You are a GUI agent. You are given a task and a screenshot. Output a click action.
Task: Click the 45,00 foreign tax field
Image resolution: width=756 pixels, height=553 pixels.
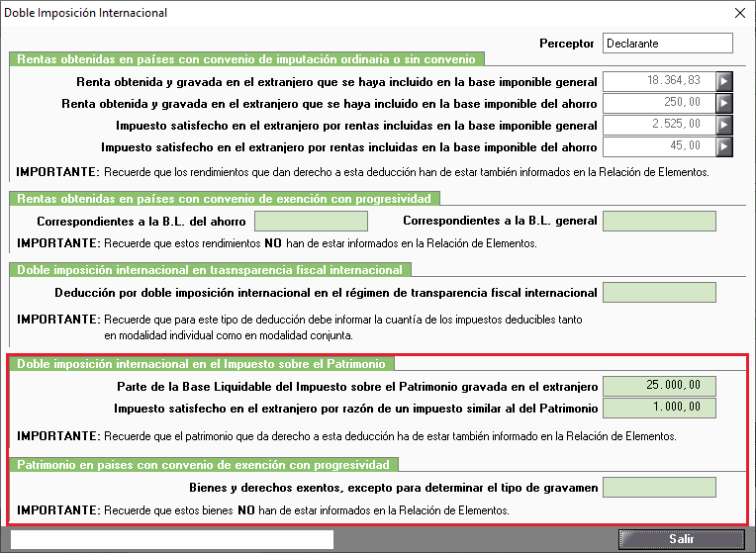[x=659, y=146]
